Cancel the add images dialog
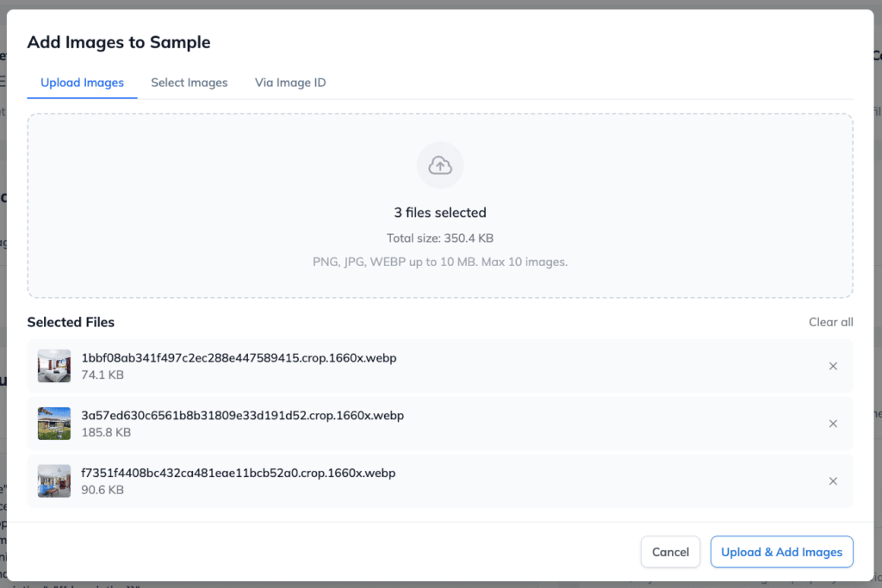882x588 pixels. click(x=670, y=552)
